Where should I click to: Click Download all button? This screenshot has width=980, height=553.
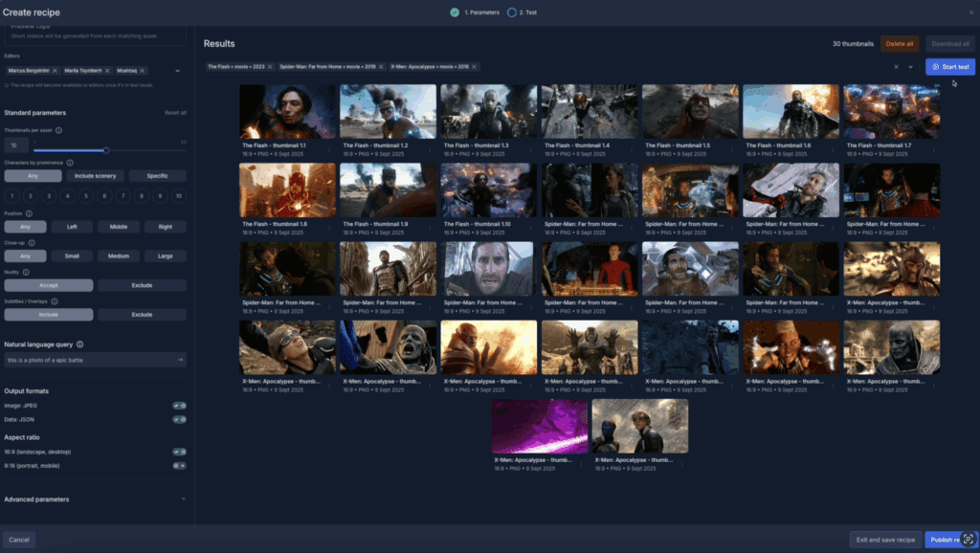pyautogui.click(x=950, y=44)
